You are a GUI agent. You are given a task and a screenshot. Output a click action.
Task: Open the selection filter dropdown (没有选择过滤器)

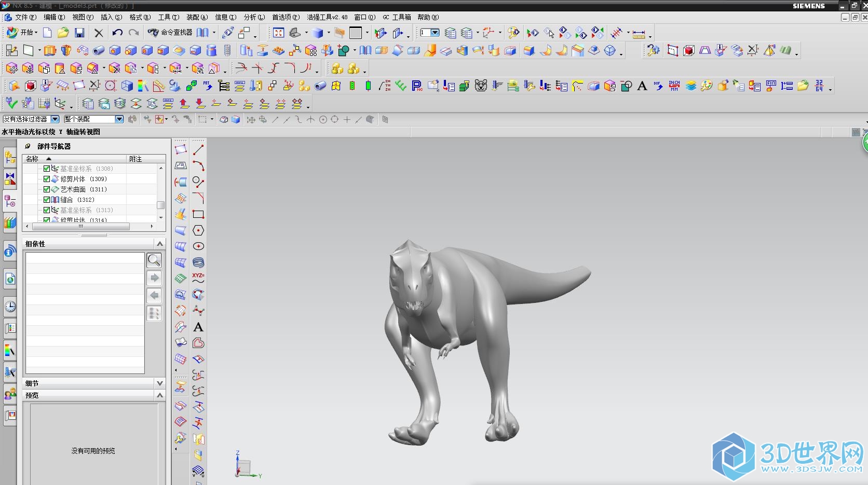pyautogui.click(x=55, y=119)
